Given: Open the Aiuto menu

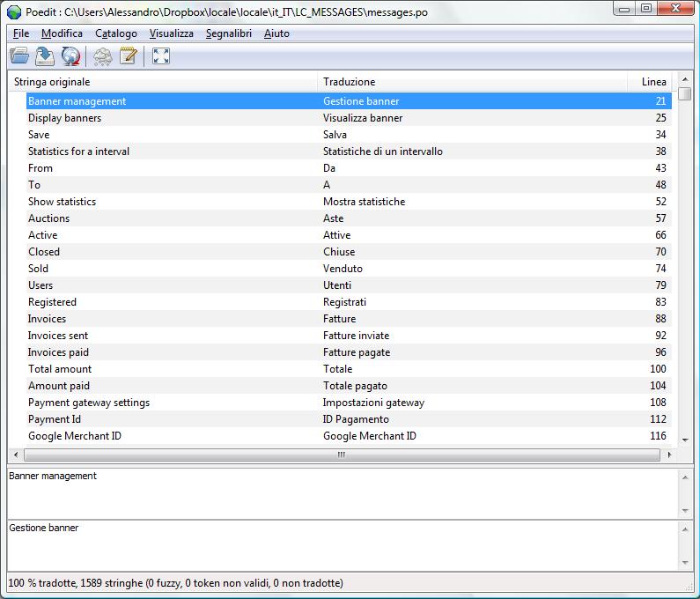Looking at the screenshot, I should [276, 33].
